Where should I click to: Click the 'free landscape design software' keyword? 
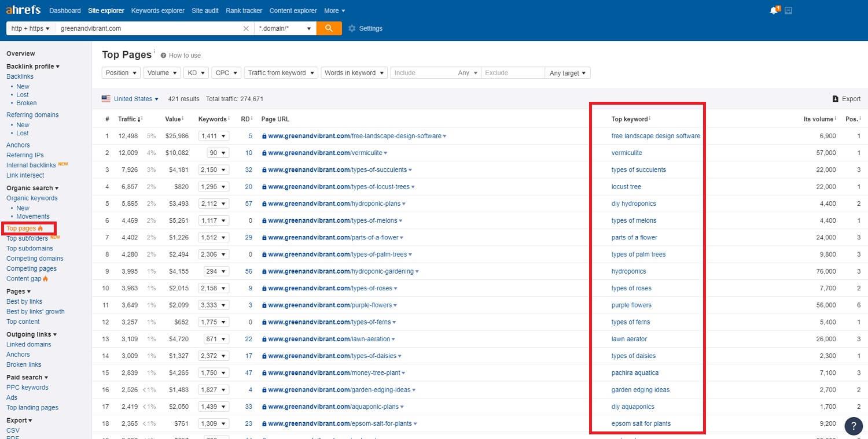tap(656, 136)
